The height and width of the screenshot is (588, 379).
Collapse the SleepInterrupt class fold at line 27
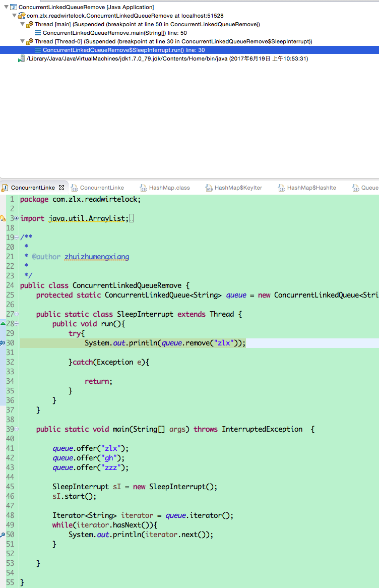17,314
